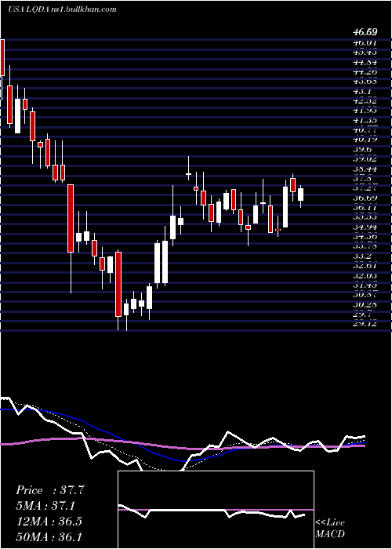Image resolution: width=392 pixels, height=549 pixels.
Task: Select the 39.6 price axis label
Action: click(x=362, y=149)
